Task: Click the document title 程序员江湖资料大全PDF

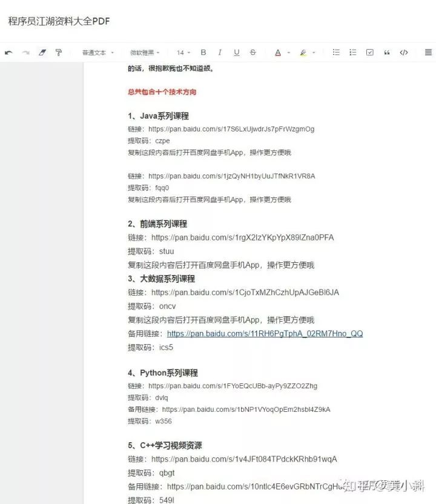Action: click(59, 21)
